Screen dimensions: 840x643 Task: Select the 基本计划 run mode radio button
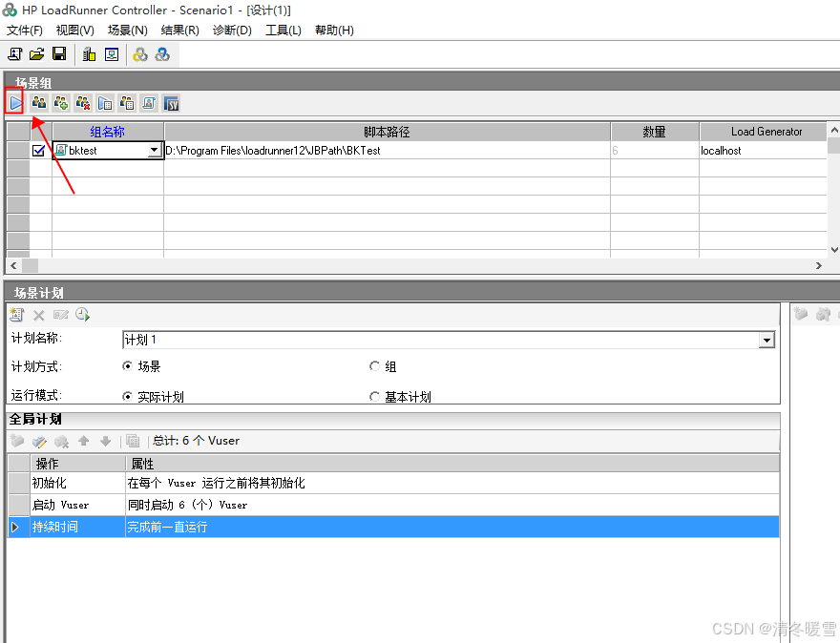pyautogui.click(x=374, y=397)
